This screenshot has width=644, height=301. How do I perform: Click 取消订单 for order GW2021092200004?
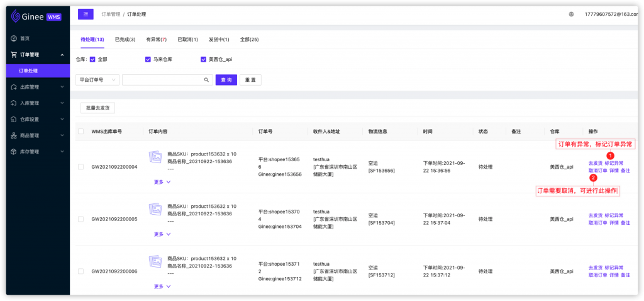pos(597,170)
